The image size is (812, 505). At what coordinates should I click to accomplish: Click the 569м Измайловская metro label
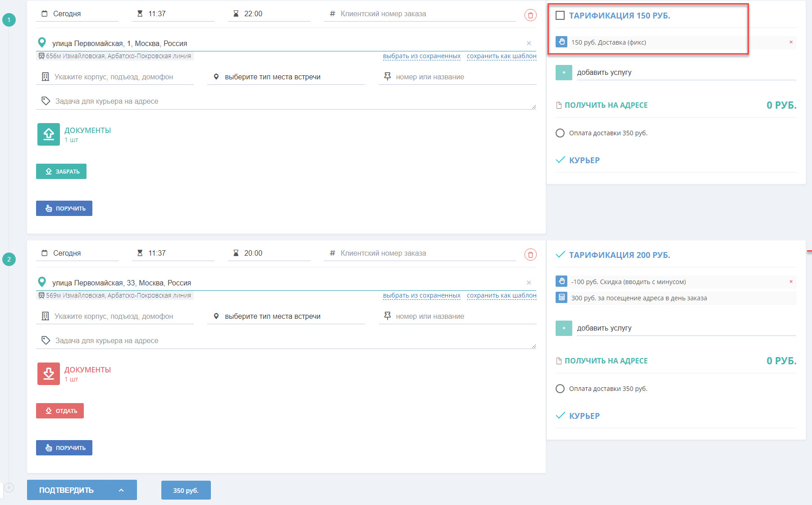tap(115, 296)
